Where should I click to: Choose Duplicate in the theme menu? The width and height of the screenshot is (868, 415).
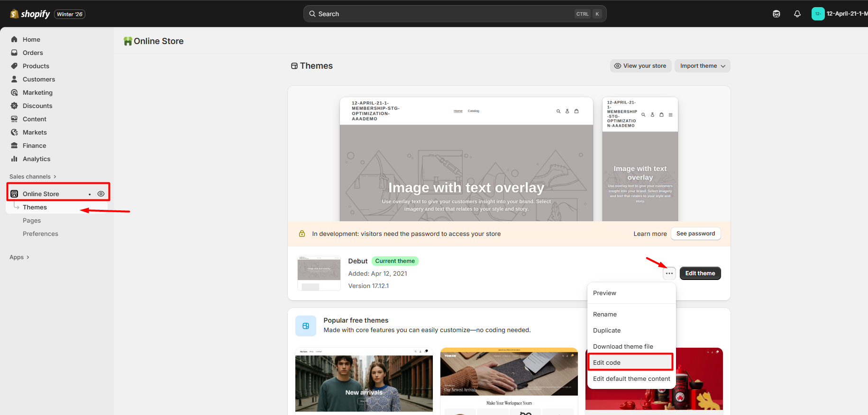[x=607, y=330]
